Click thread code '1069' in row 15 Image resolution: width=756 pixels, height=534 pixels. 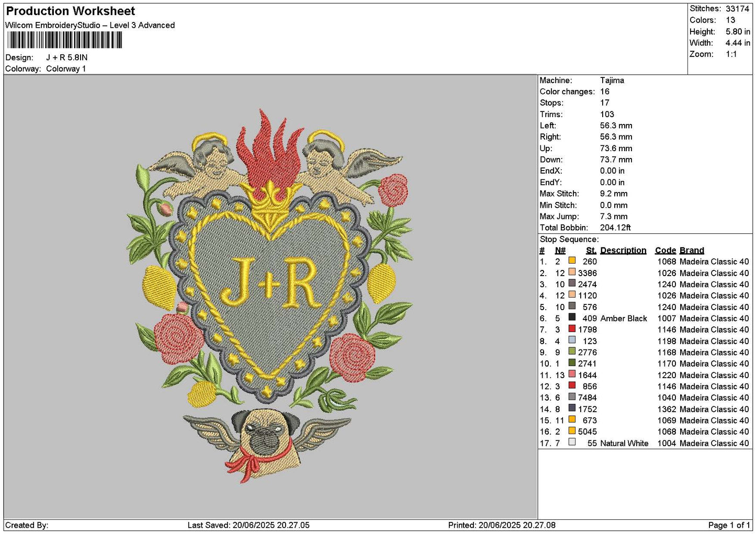click(667, 420)
